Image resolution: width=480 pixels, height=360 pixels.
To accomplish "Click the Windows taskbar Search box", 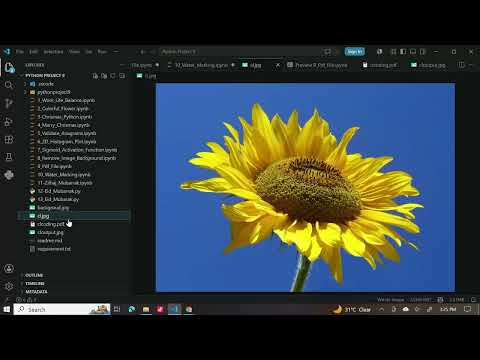I will pyautogui.click(x=62, y=309).
